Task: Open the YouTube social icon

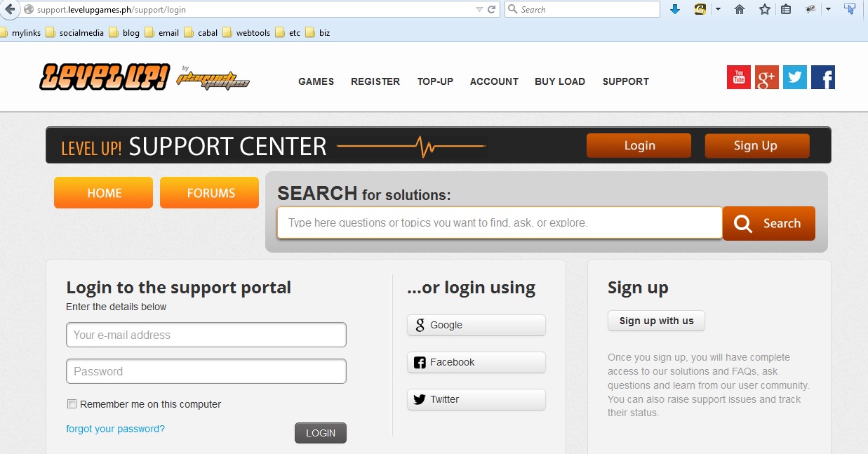Action: point(738,77)
